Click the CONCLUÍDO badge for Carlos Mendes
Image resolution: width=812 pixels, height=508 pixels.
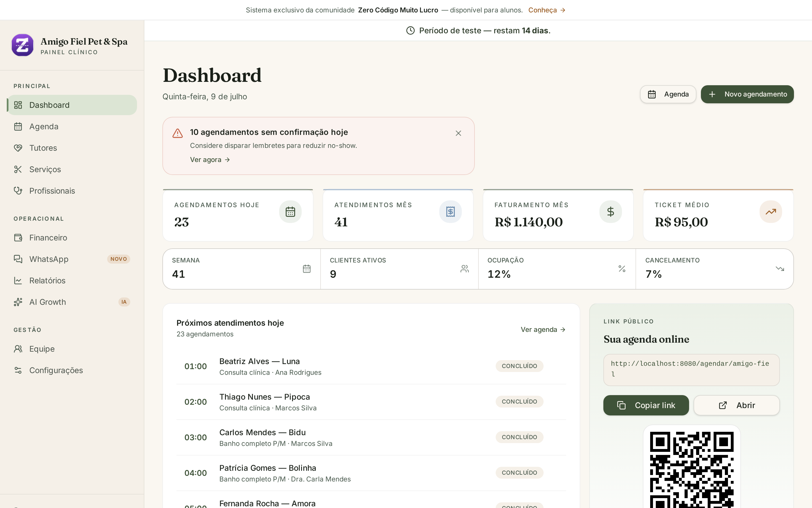(519, 437)
